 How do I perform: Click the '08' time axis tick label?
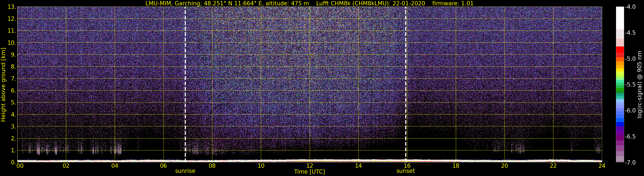tap(212, 166)
